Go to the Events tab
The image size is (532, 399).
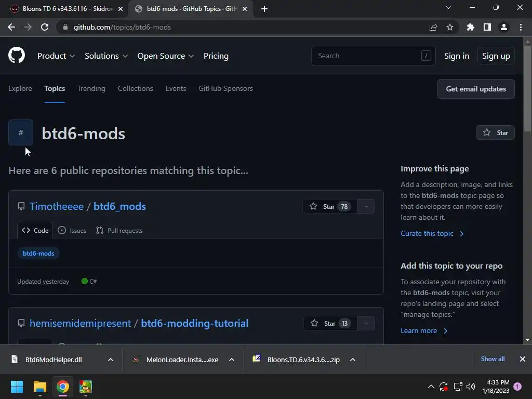pos(176,88)
